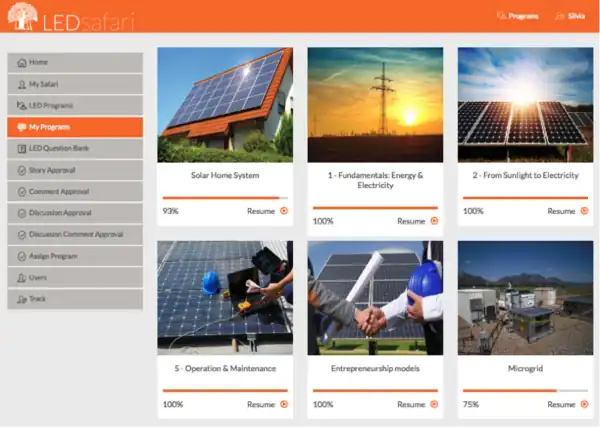Open Story Approval in the sidebar
The image size is (600, 427).
[75, 170]
